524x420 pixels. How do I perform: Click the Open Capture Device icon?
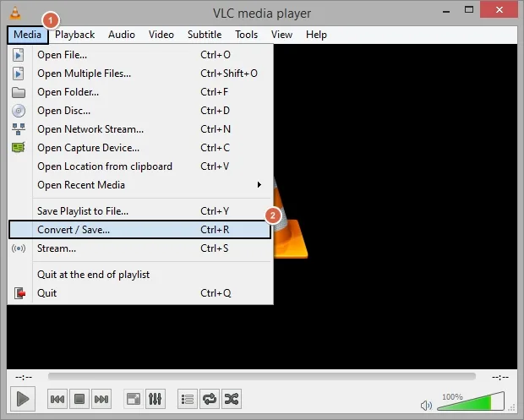[x=19, y=147]
